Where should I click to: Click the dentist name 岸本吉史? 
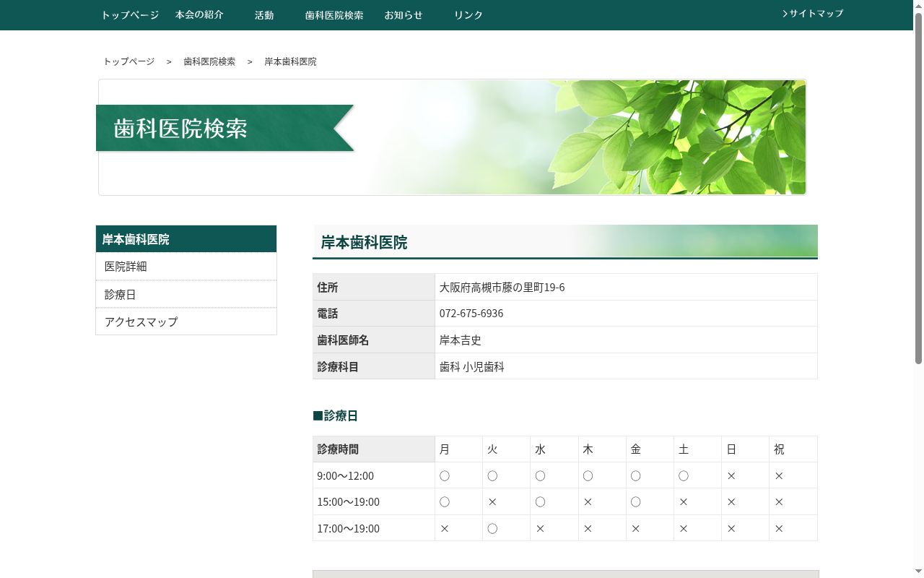tap(461, 340)
